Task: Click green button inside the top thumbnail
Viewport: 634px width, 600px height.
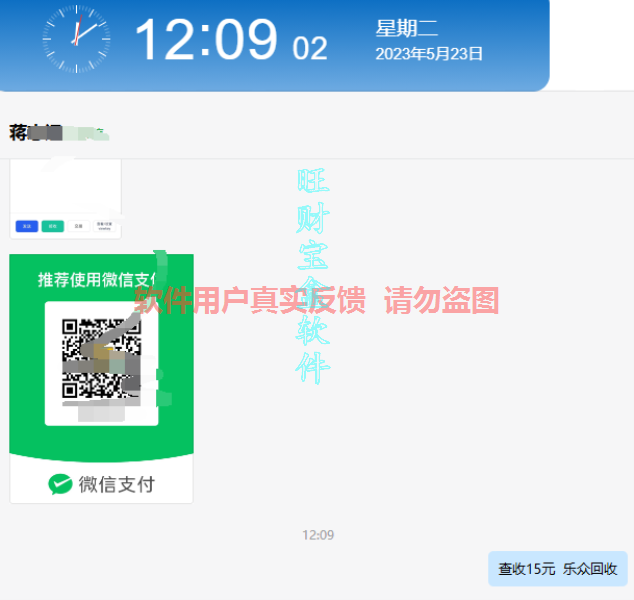Action: 53,226
